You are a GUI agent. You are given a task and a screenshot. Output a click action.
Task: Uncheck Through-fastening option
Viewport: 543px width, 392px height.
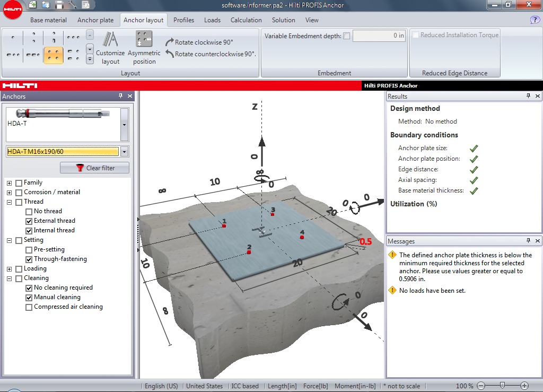coord(29,259)
